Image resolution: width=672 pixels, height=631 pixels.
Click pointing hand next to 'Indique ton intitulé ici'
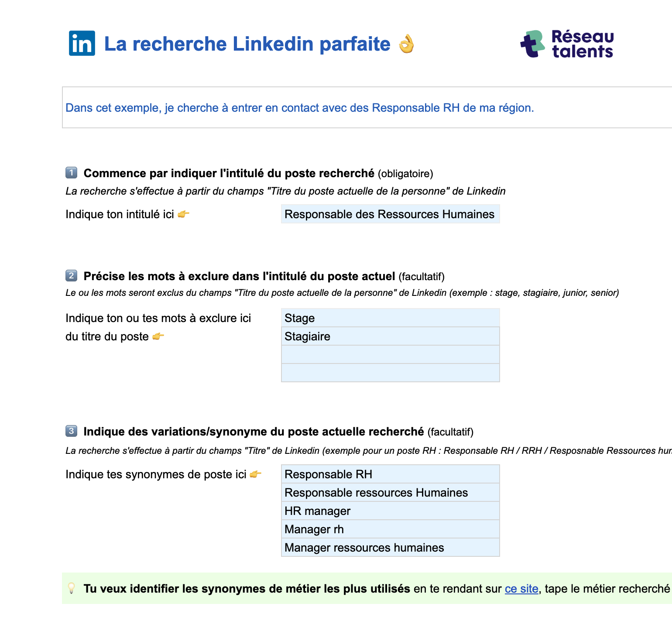pos(183,214)
